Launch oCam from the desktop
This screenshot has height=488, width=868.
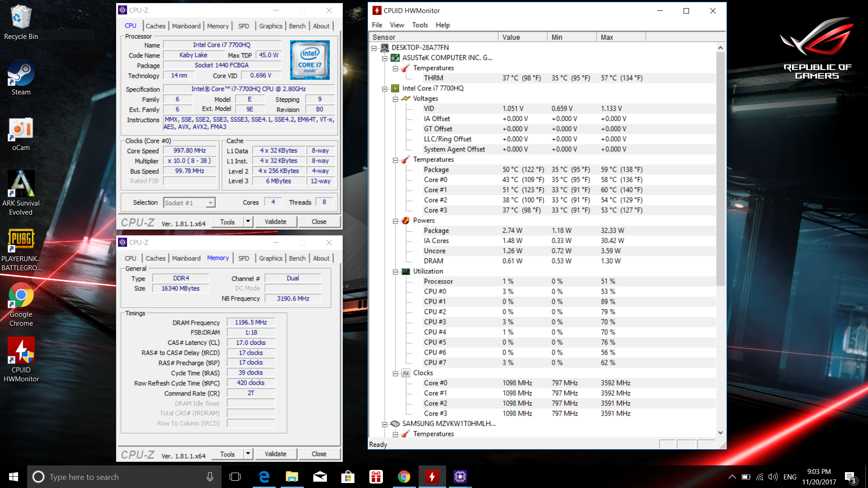21,134
